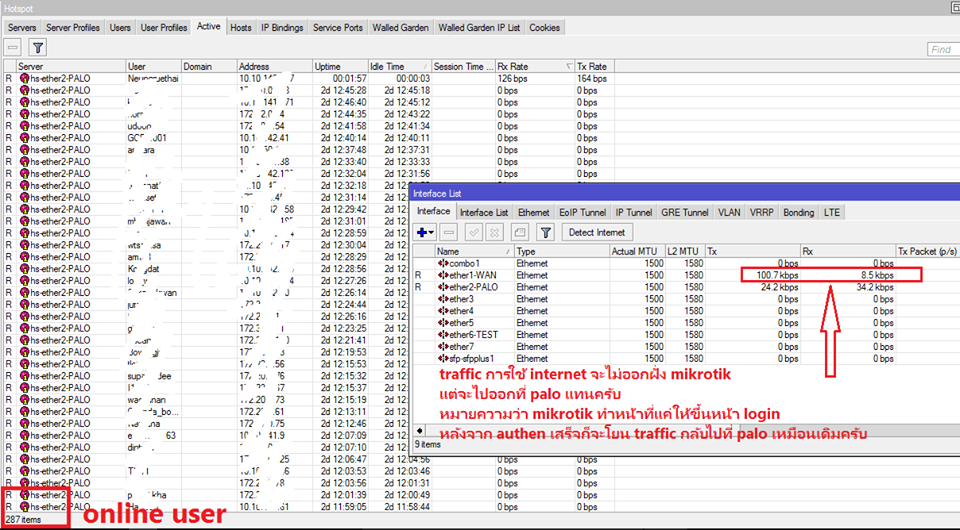Open the IP Bindings tab
Viewport: 960px width, 530px height.
283,27
